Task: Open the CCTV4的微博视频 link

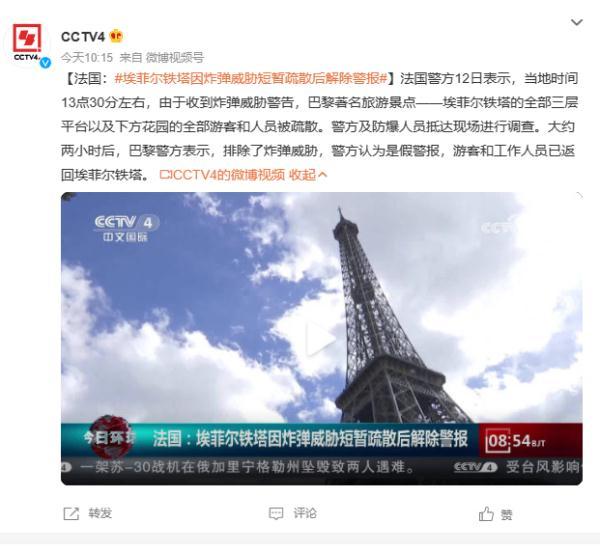Action: [x=222, y=175]
